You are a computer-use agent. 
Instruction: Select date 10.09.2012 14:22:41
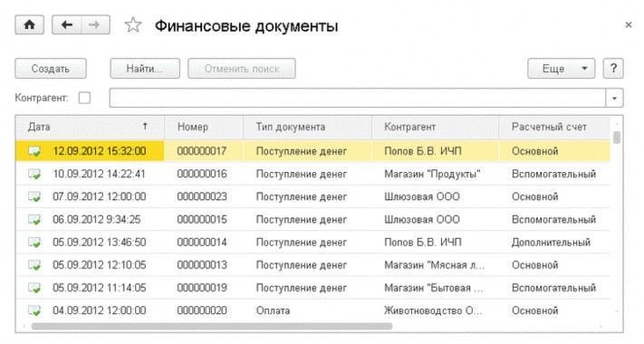99,174
